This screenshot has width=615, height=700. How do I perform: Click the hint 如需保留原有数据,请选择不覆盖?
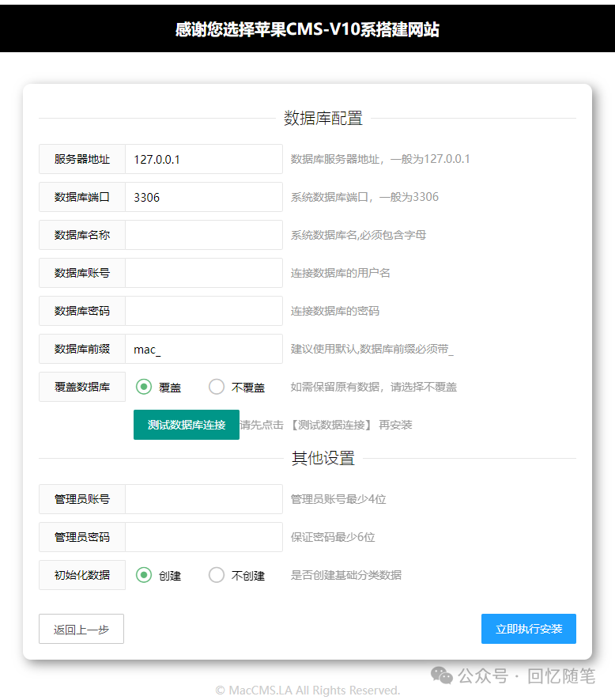(x=374, y=387)
